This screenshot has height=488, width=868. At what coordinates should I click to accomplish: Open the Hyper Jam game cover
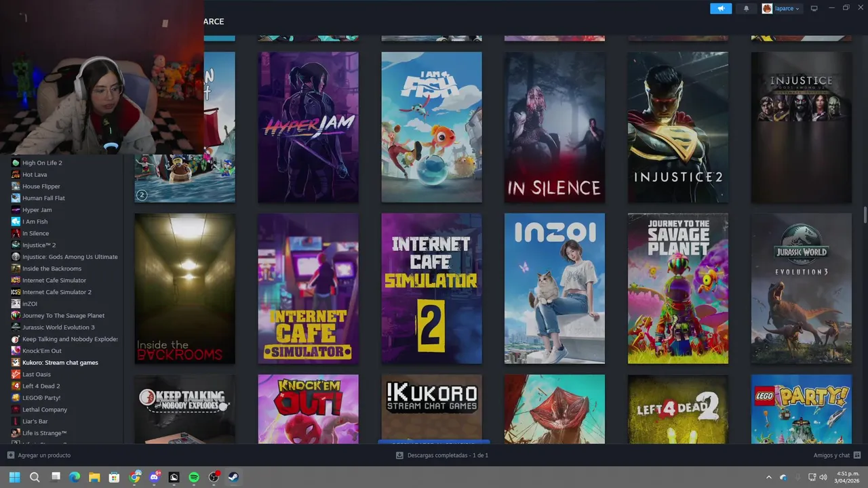pyautogui.click(x=308, y=127)
